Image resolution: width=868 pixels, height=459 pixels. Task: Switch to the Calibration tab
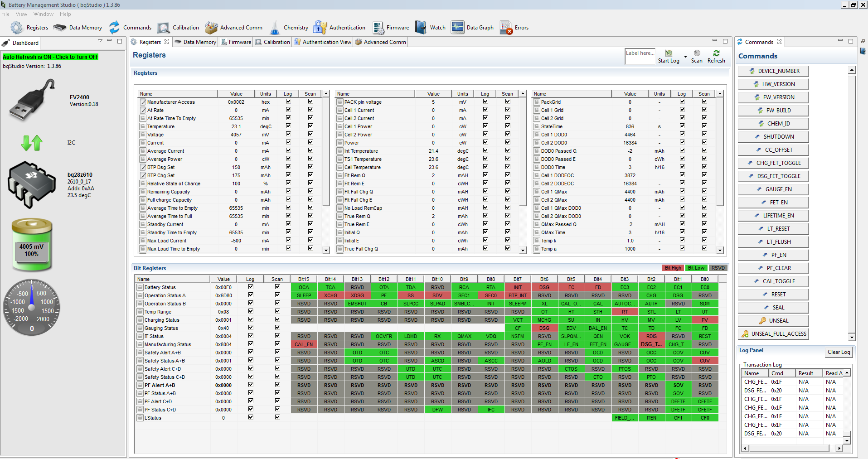pos(272,42)
